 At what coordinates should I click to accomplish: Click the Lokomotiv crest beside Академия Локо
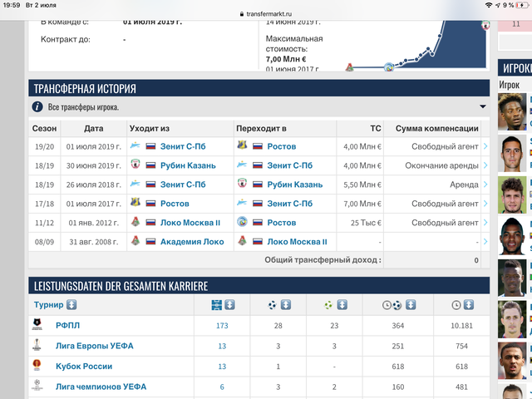coord(135,240)
